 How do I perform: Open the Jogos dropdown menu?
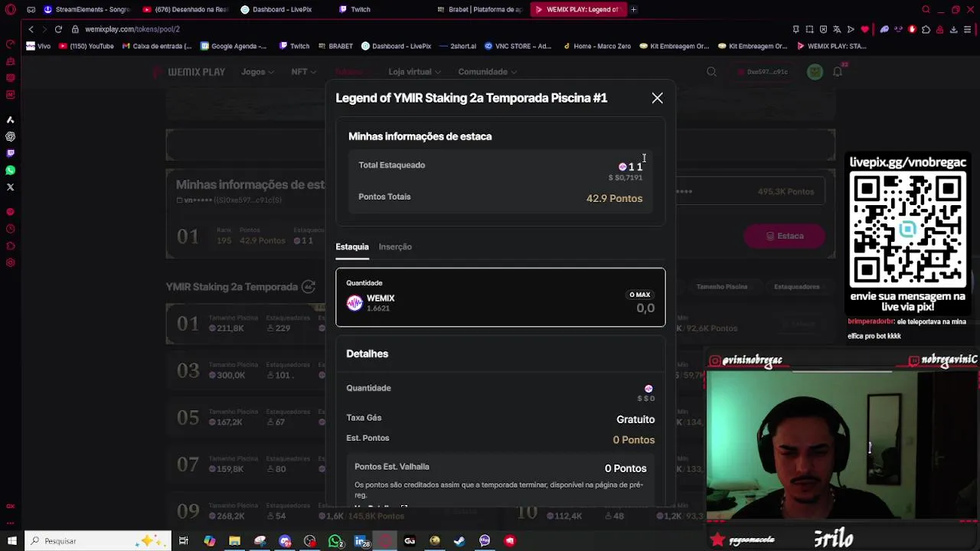(257, 72)
